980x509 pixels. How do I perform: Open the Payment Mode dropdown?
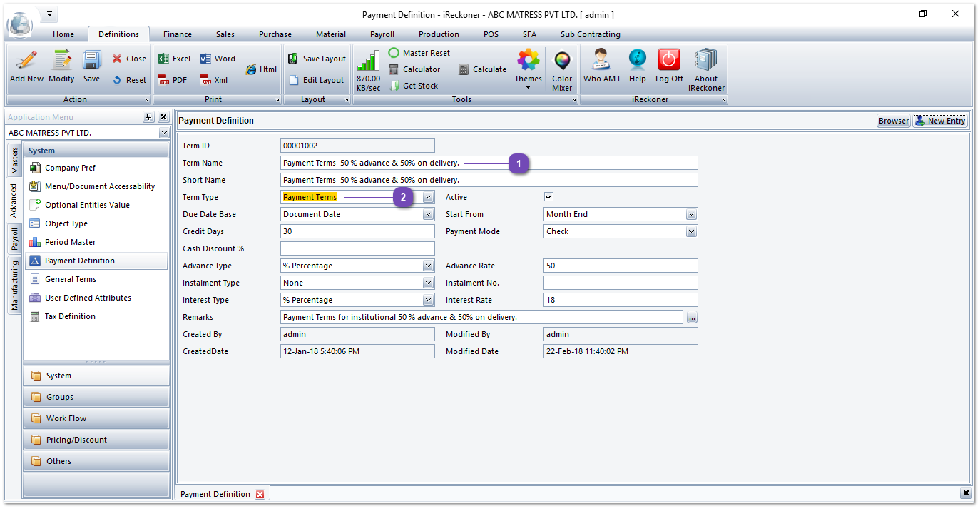(691, 231)
